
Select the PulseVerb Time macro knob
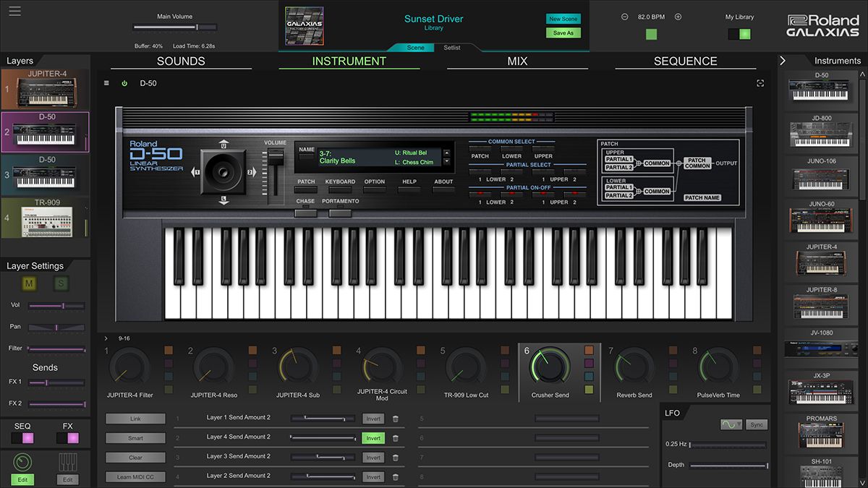click(x=718, y=366)
